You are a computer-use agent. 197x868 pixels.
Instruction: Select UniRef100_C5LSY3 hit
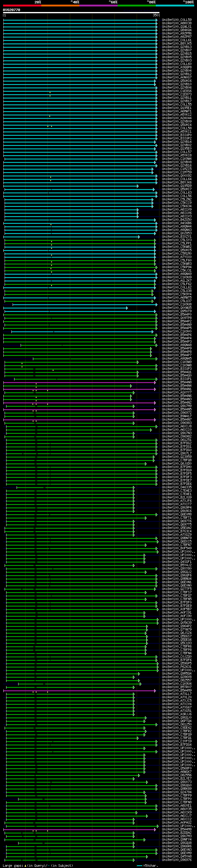tap(177, 240)
